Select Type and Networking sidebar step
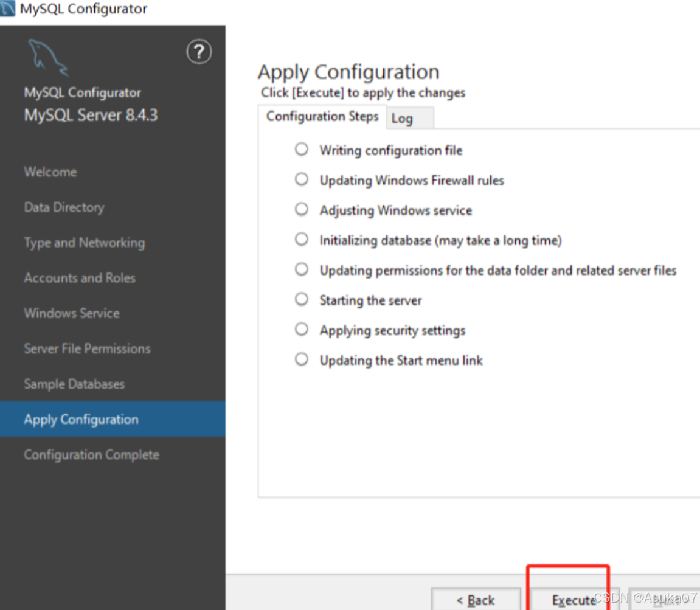The height and width of the screenshot is (610, 700). click(85, 243)
